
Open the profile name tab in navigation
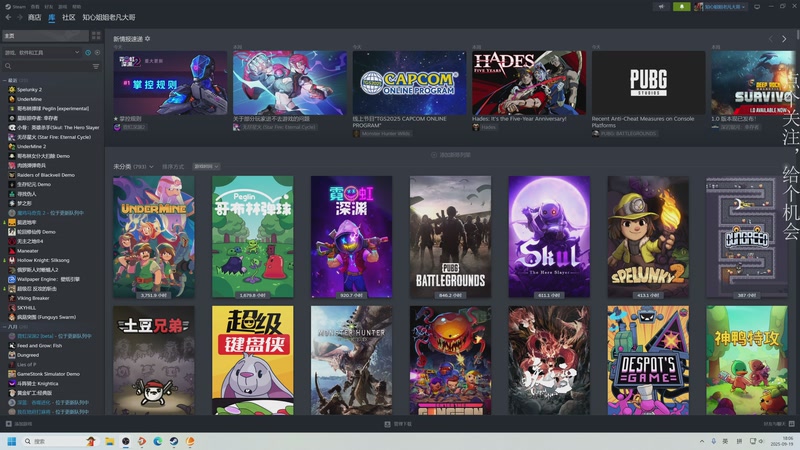tap(109, 17)
